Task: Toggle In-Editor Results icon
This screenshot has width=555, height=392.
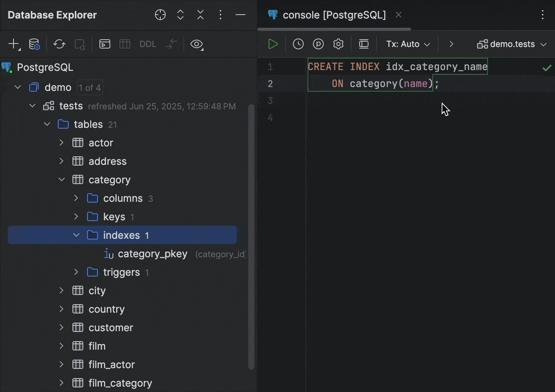Action: point(364,44)
